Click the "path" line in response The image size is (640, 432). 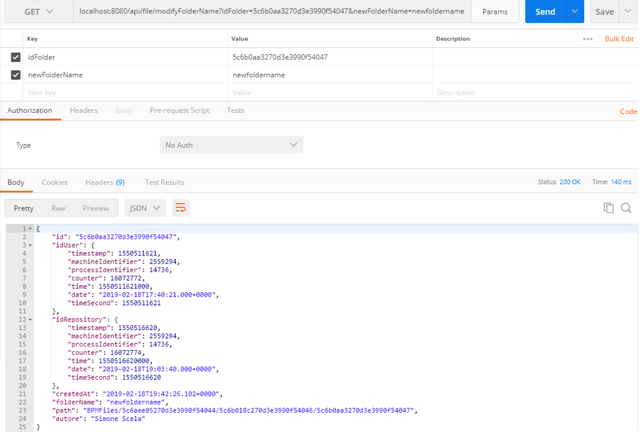[235, 410]
